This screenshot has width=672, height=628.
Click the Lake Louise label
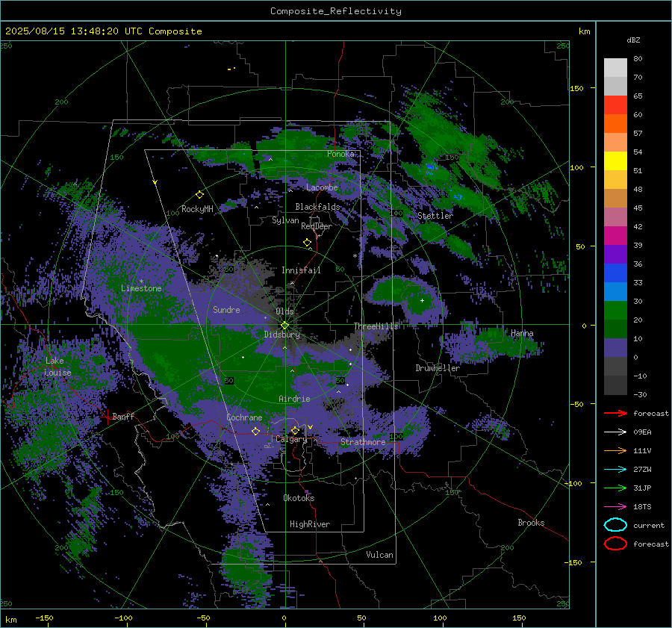(57, 367)
